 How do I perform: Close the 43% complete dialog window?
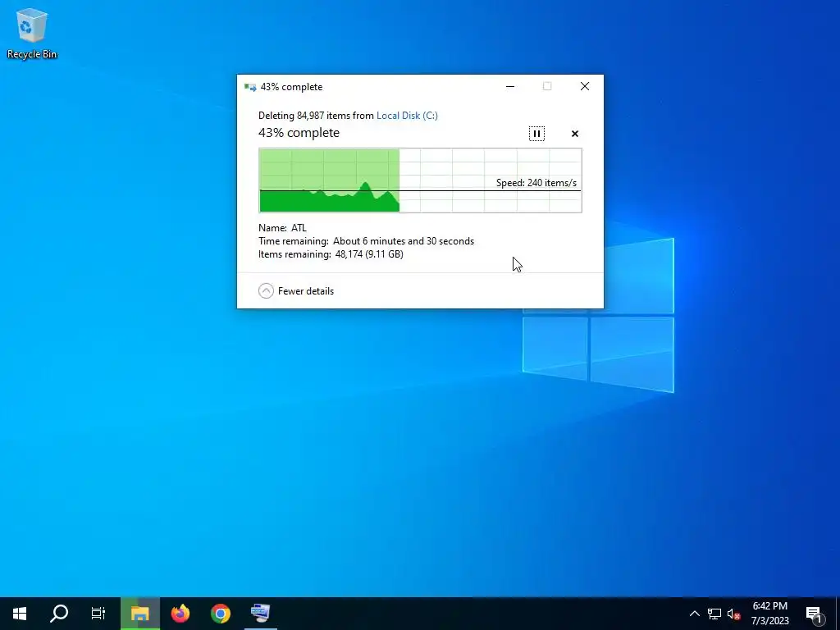(584, 86)
